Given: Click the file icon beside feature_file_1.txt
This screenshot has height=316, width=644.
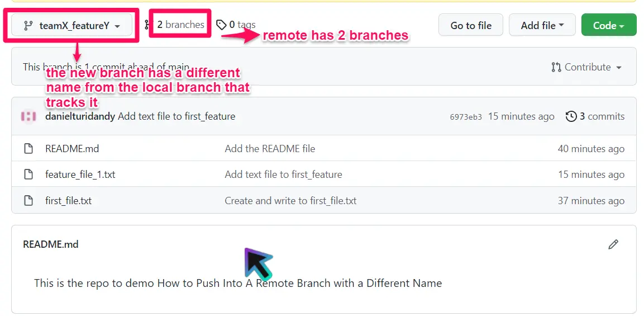Looking at the screenshot, I should 28,174.
